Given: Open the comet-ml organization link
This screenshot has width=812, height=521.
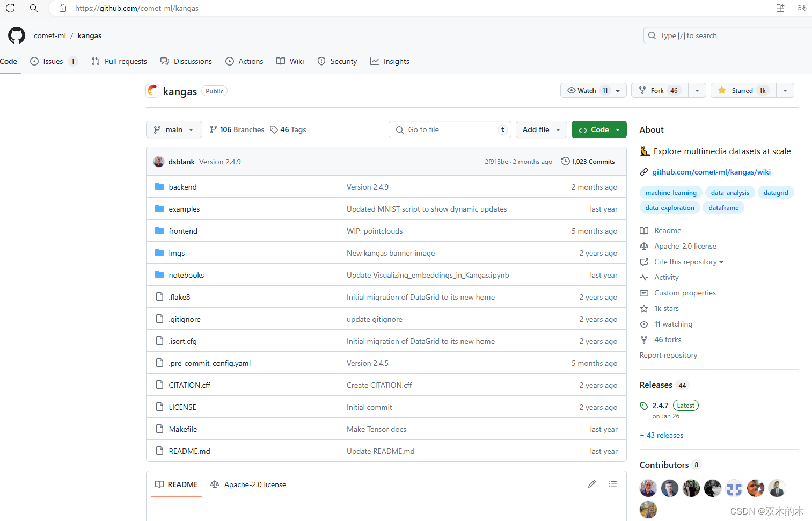Looking at the screenshot, I should click(x=50, y=35).
